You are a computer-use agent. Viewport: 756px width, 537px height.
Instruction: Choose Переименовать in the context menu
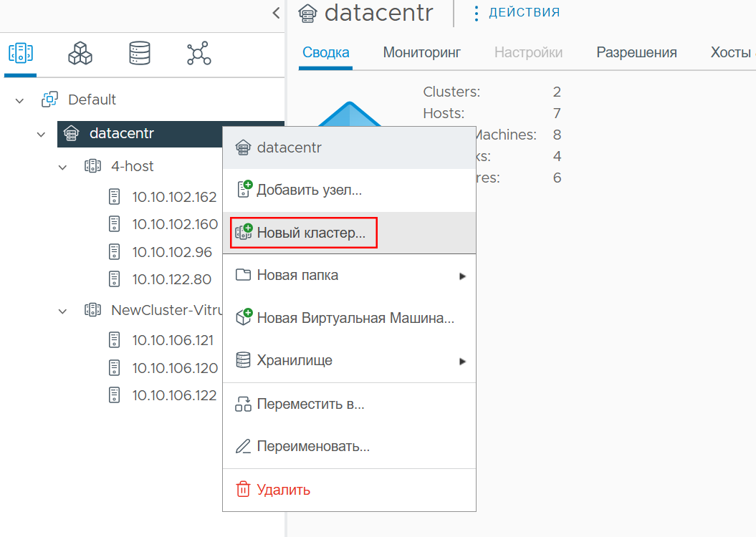tap(349, 447)
